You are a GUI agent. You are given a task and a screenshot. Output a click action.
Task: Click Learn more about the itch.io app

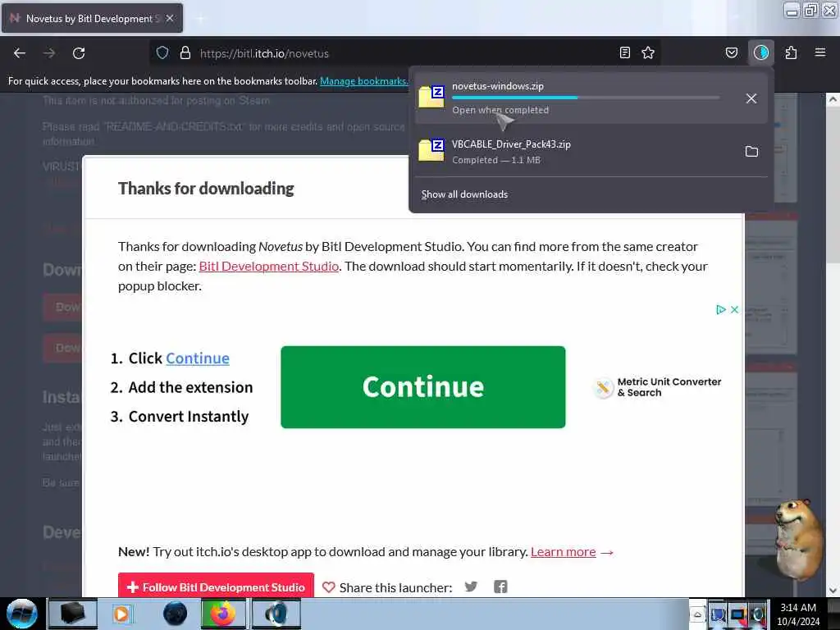click(563, 552)
